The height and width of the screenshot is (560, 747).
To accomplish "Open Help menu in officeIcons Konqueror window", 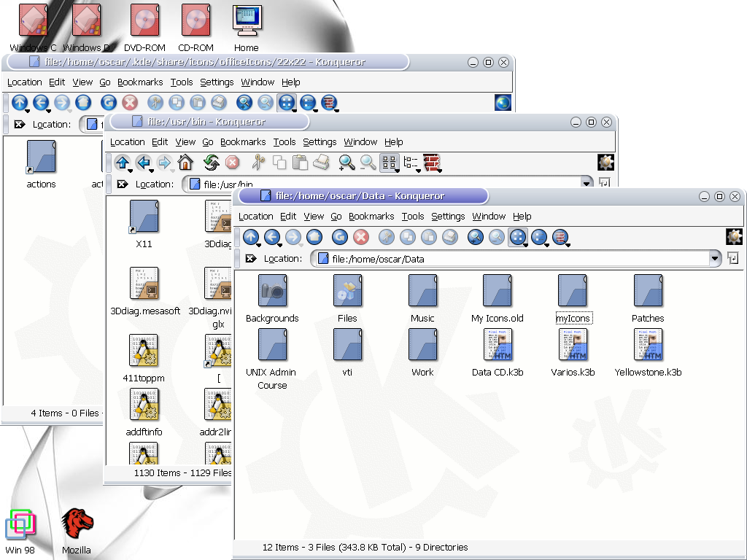I will [290, 82].
